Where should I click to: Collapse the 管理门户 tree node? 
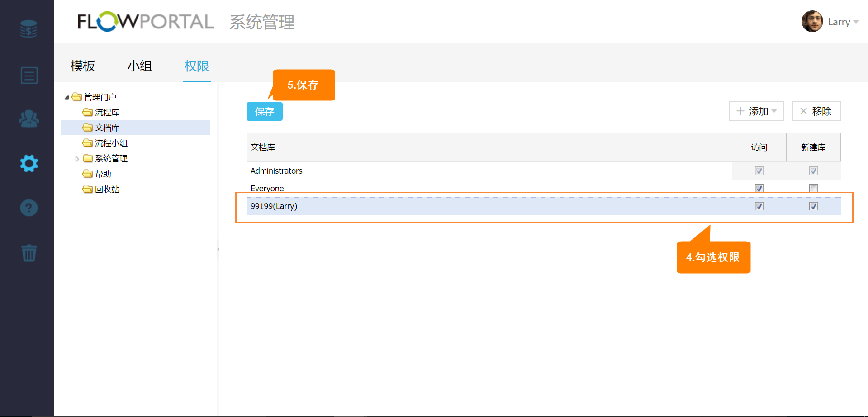coord(67,97)
